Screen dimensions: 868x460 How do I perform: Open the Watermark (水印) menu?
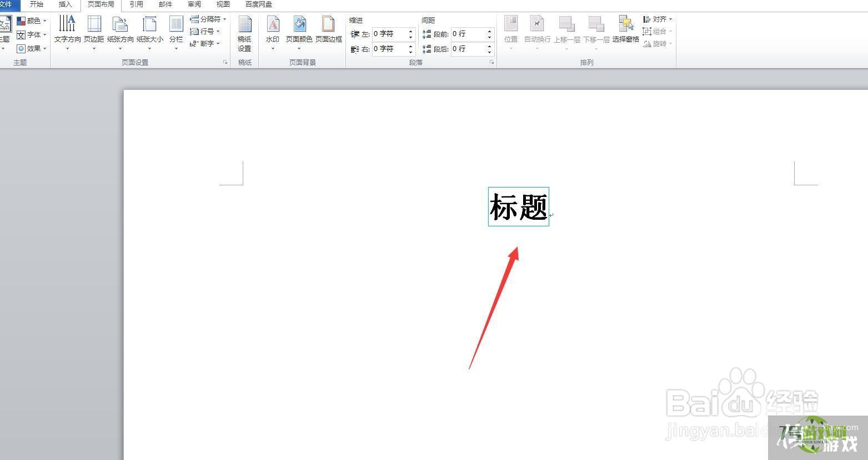(273, 33)
